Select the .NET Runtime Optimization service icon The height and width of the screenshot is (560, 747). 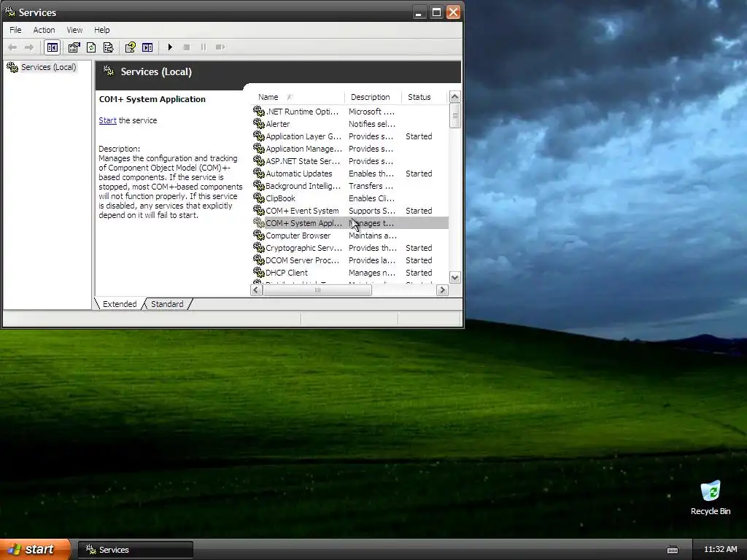259,112
